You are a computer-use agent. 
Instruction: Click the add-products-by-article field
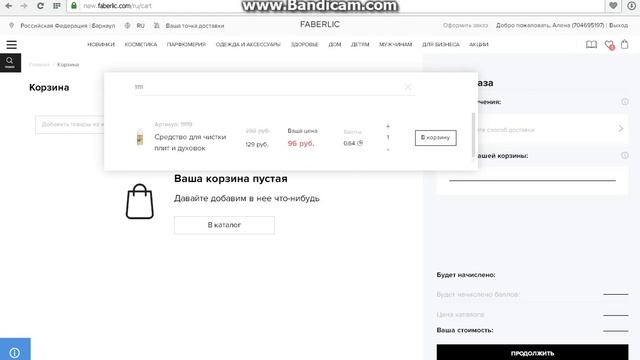pos(69,124)
